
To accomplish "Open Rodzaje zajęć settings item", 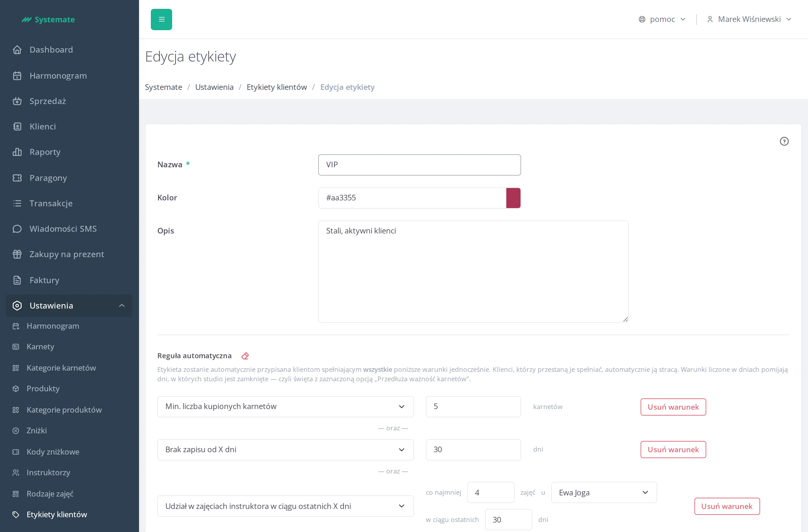I will 50,494.
